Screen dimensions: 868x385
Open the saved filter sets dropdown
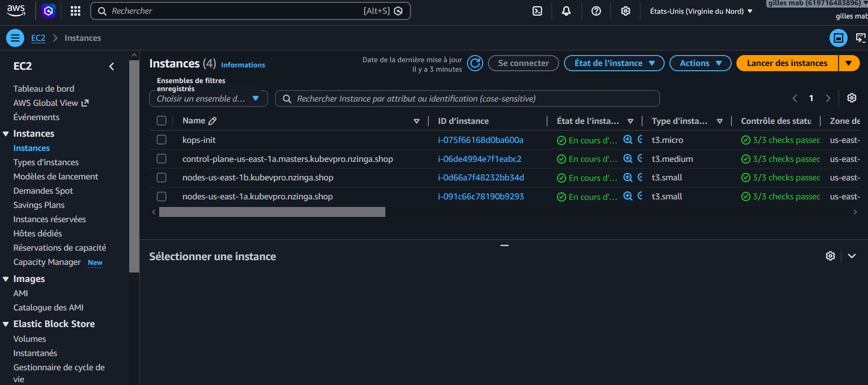pyautogui.click(x=209, y=99)
